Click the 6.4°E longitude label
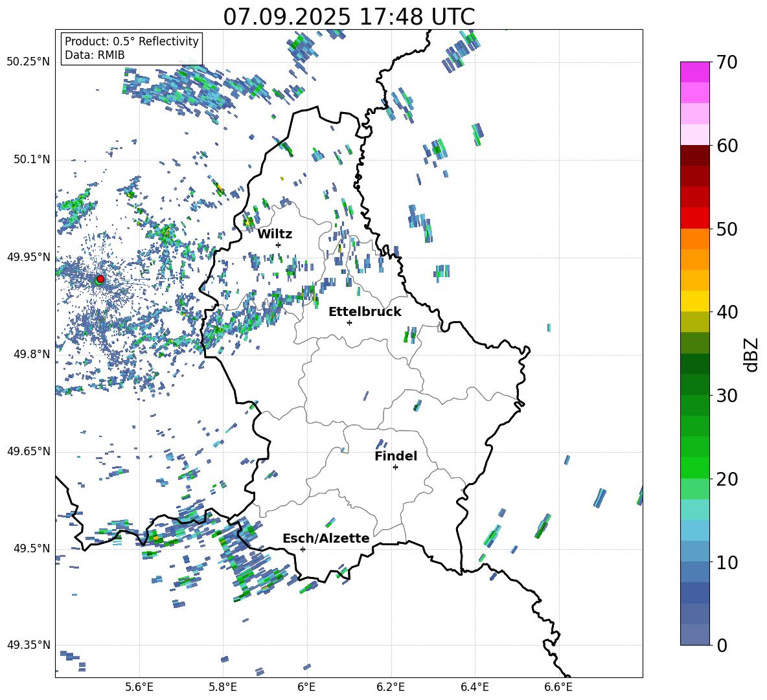The height and width of the screenshot is (700, 767). (474, 688)
